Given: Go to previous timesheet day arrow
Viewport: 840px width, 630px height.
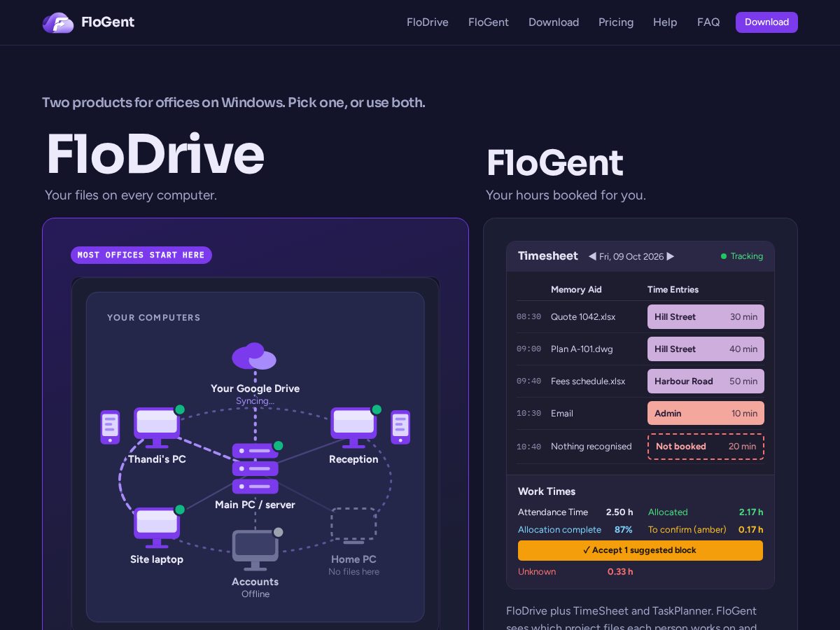Looking at the screenshot, I should (x=592, y=256).
